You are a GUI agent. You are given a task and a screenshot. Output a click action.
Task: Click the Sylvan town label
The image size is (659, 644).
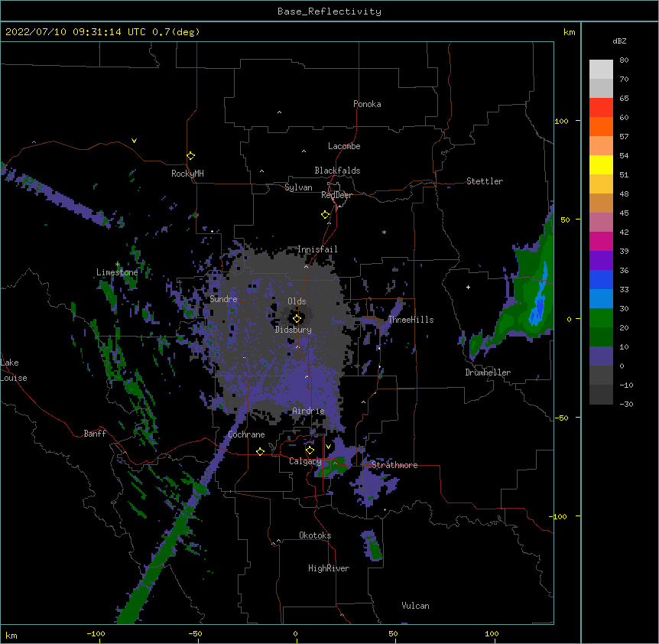(x=298, y=187)
